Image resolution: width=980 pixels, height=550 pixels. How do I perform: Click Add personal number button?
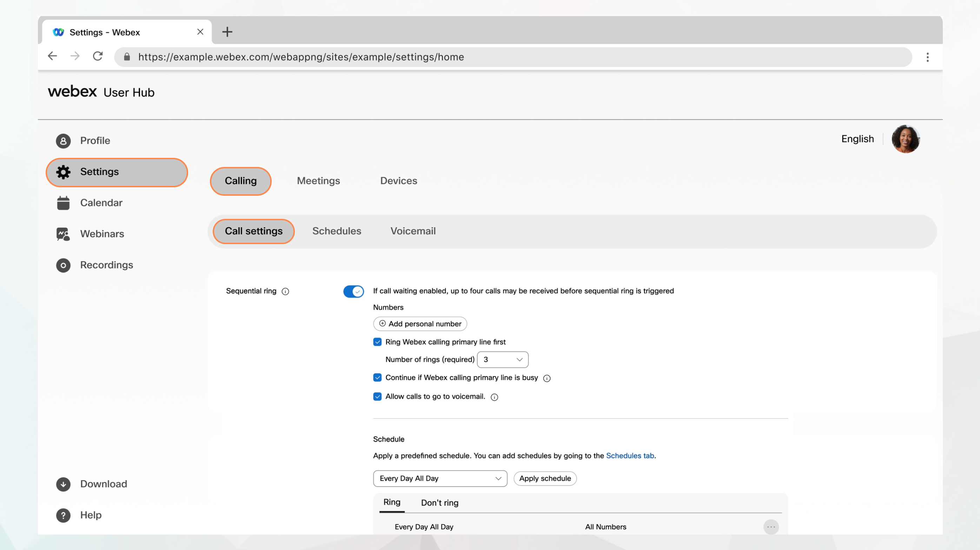(x=420, y=323)
